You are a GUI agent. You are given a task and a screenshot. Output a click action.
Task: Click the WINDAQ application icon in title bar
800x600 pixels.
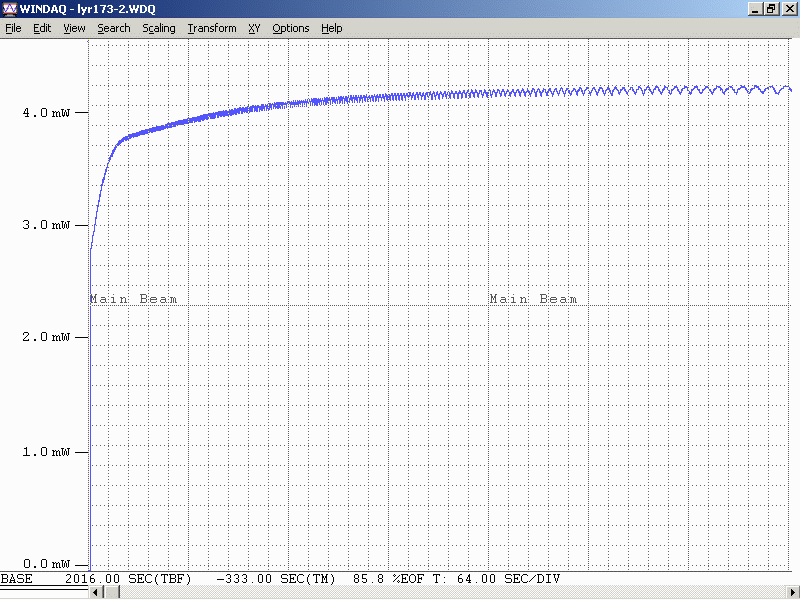pyautogui.click(x=10, y=9)
